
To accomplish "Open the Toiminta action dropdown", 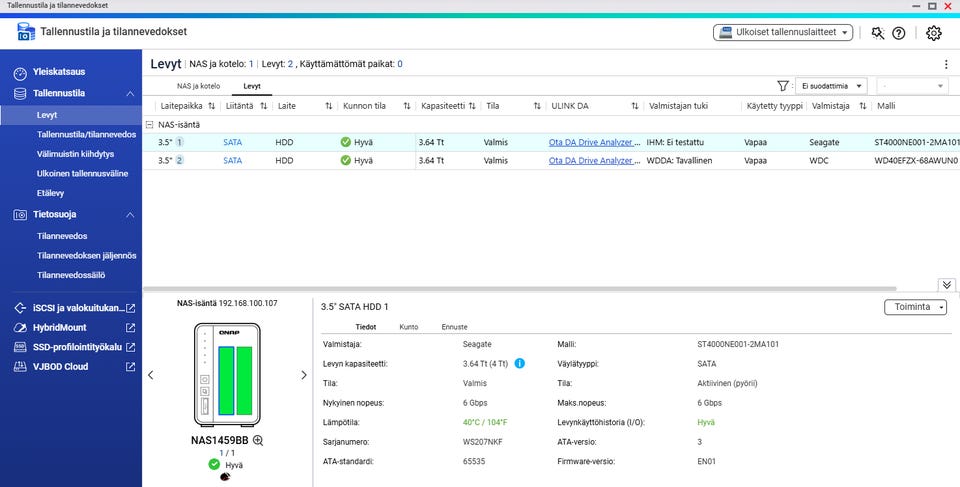I will (x=915, y=307).
